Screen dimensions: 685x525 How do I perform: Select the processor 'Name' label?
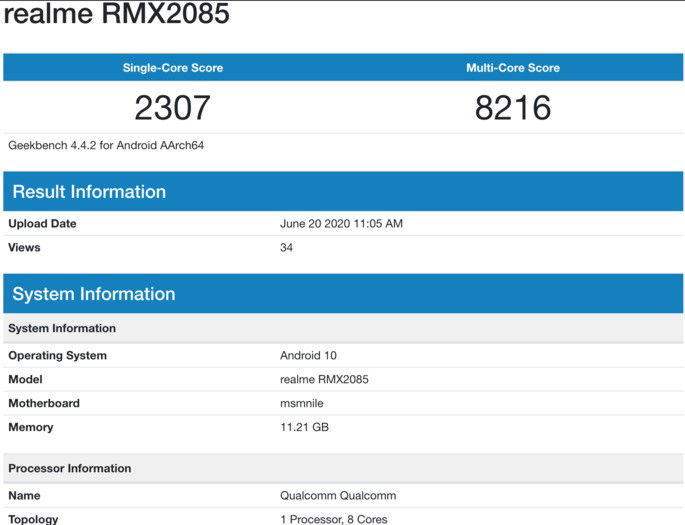click(24, 496)
